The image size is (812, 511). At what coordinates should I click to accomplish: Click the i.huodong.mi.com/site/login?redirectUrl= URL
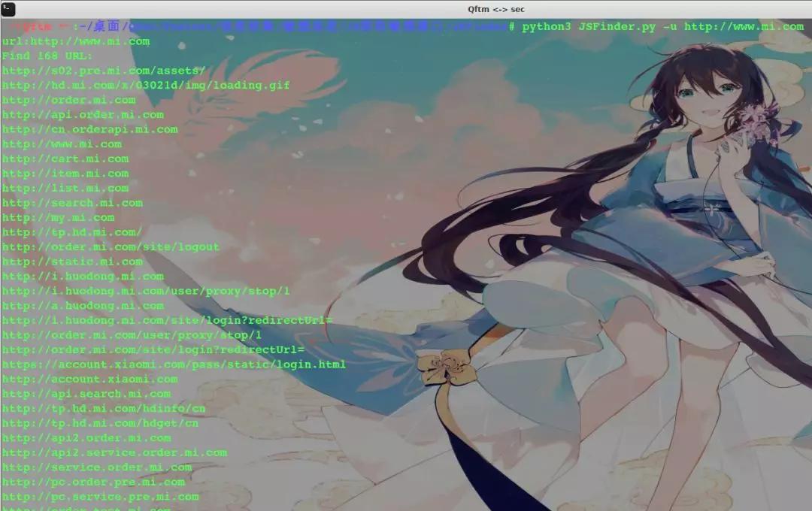(x=167, y=320)
